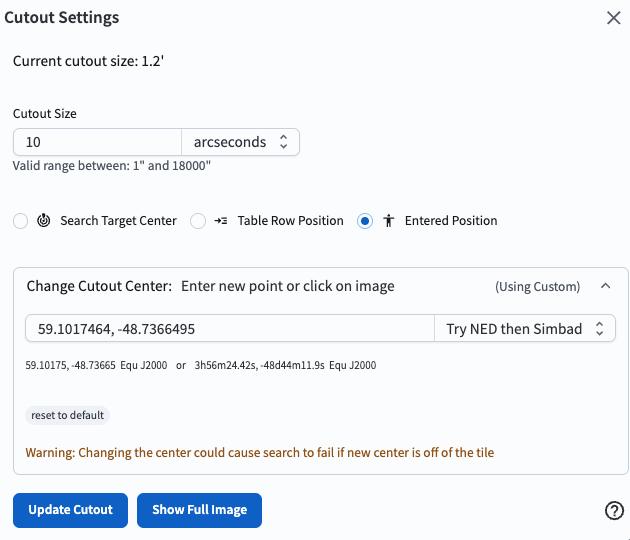Select the Search Target Center radio button

[x=20, y=221]
